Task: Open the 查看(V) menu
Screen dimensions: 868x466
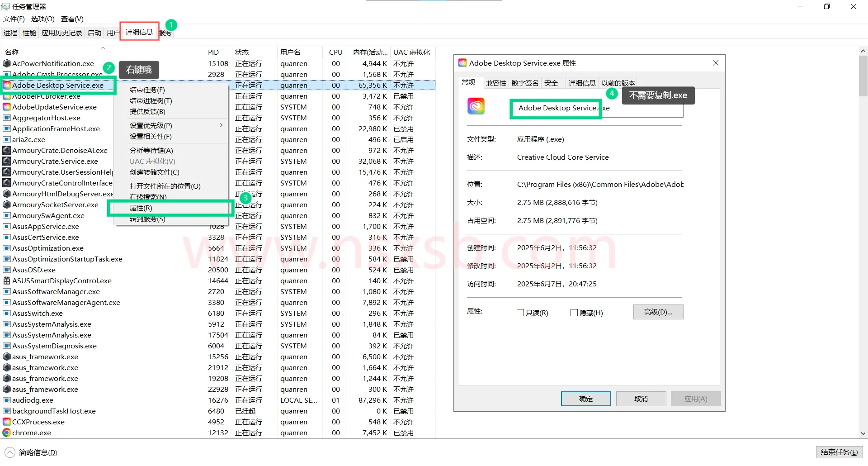Action: tap(72, 19)
